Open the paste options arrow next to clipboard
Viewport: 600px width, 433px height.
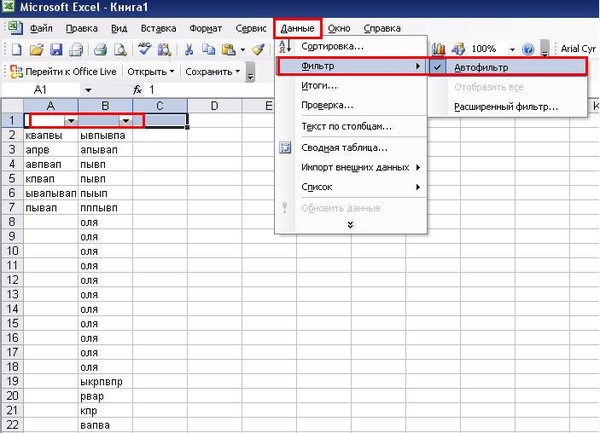tap(243, 50)
